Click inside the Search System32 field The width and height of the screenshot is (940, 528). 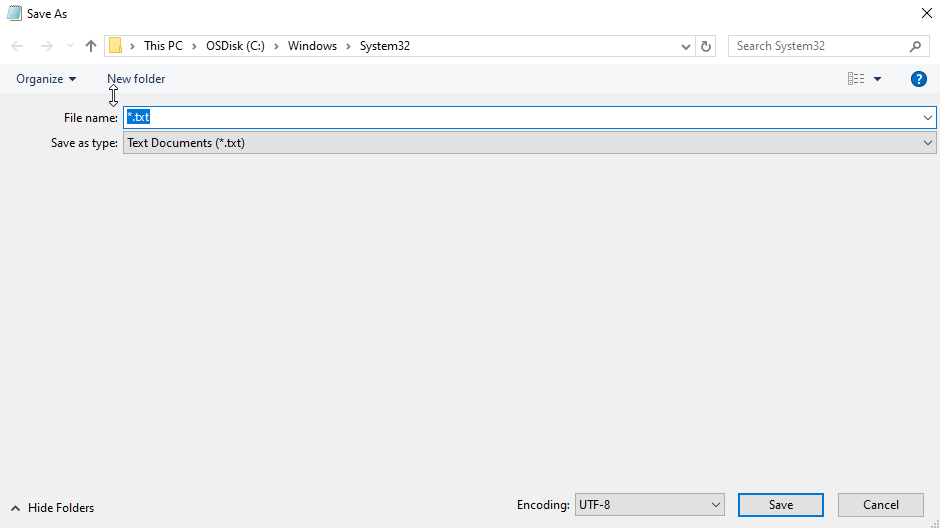point(818,46)
